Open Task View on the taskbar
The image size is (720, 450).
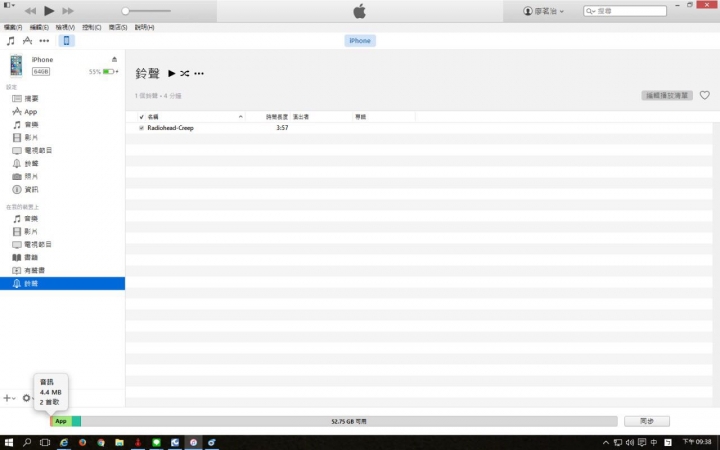[45, 443]
